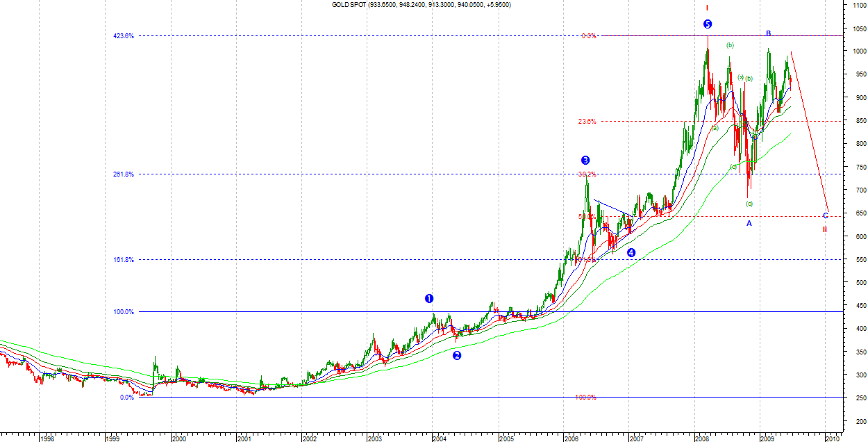Image resolution: width=868 pixels, height=442 pixels.
Task: Select the blue wave A label
Action: click(x=749, y=223)
